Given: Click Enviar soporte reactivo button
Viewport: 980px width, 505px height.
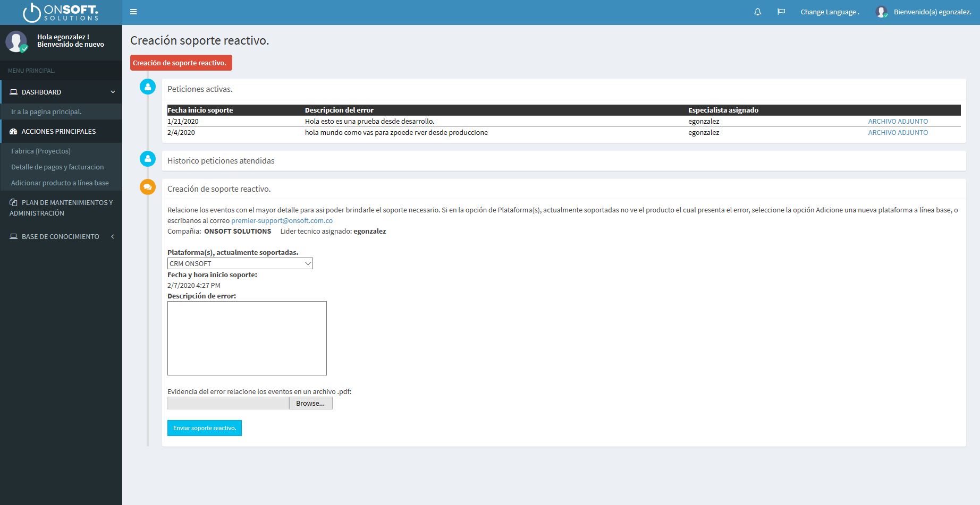Looking at the screenshot, I should (x=205, y=428).
